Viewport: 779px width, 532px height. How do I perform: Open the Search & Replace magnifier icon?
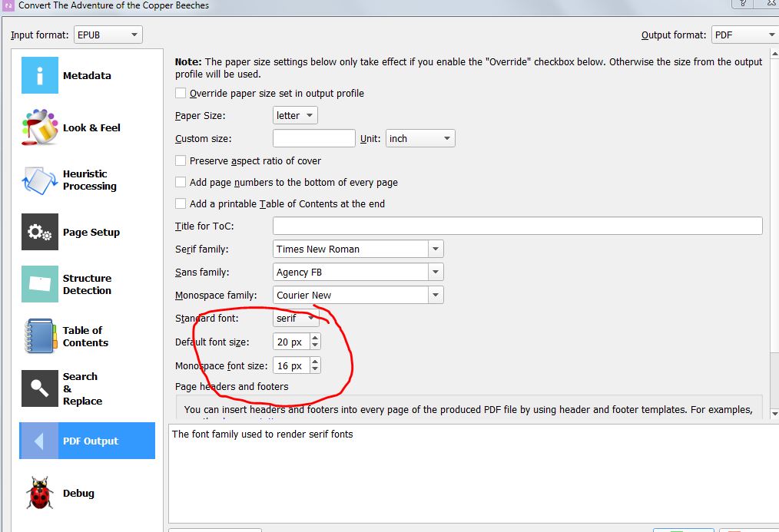coord(40,388)
